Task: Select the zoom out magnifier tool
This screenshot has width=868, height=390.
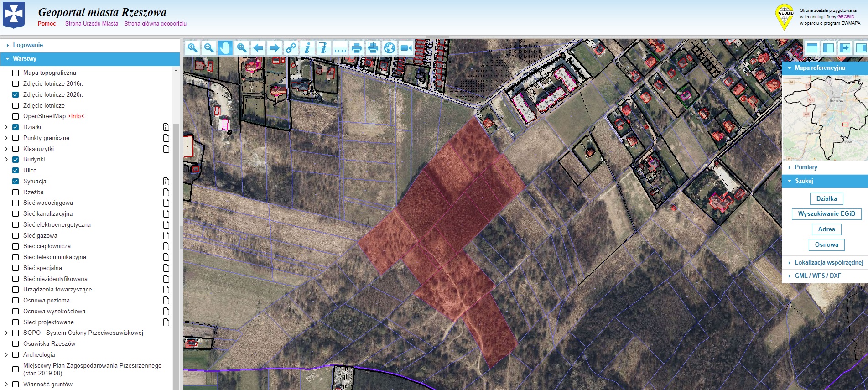Action: tap(209, 48)
